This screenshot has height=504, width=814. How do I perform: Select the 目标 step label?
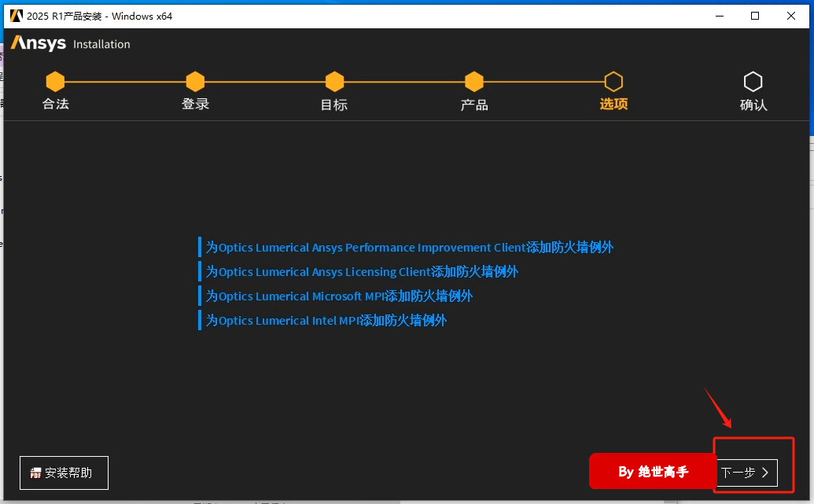coord(334,105)
